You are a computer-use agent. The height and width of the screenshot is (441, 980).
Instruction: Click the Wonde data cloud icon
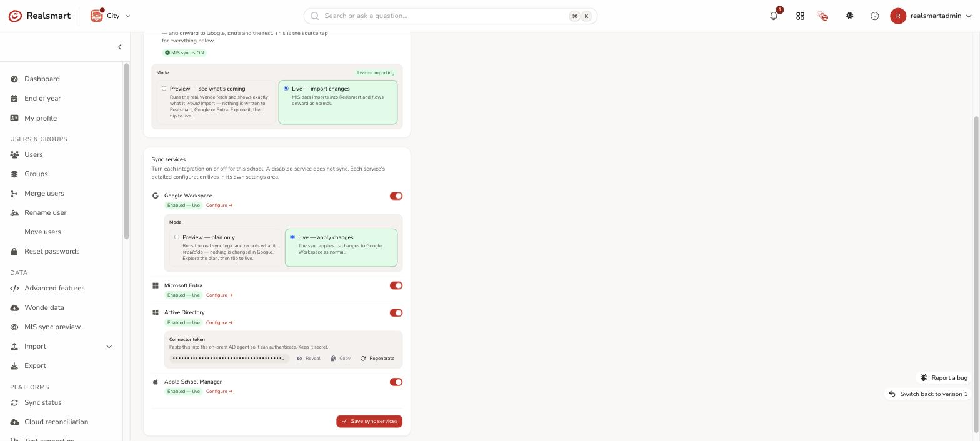point(14,307)
